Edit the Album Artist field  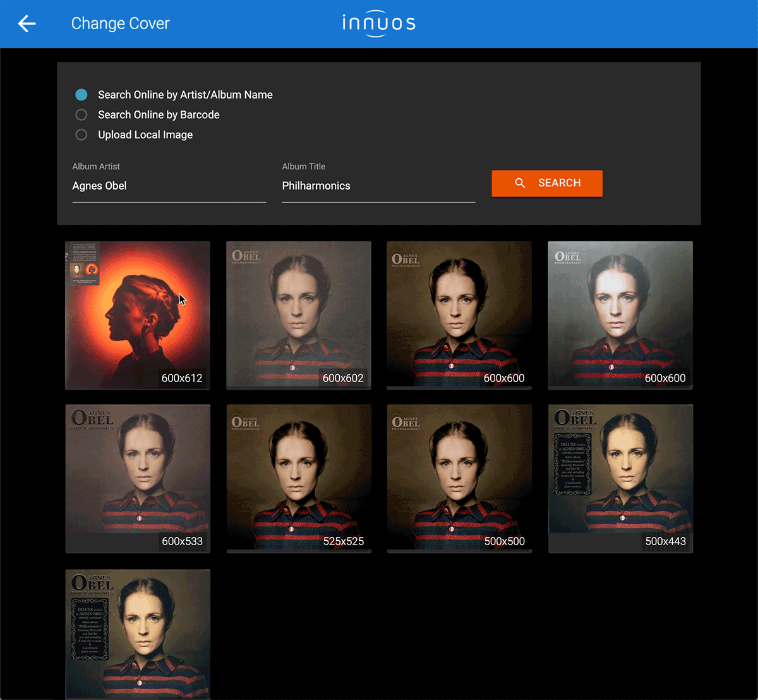[x=169, y=186]
